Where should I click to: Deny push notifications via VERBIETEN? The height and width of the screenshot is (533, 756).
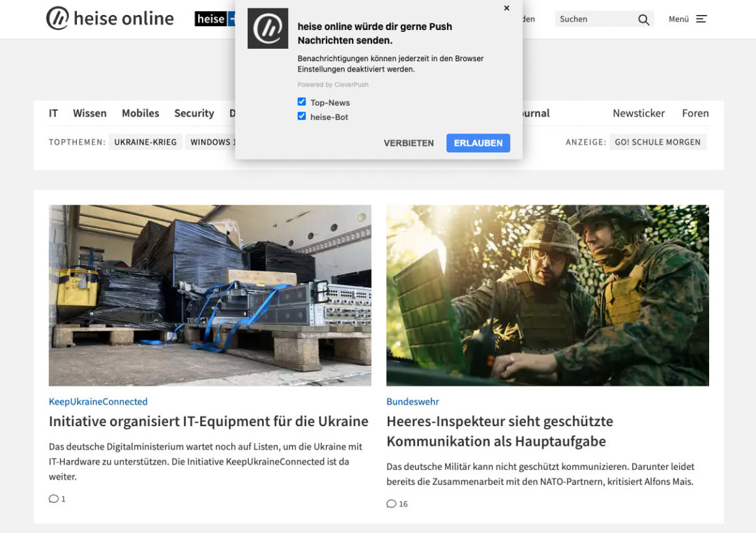click(409, 143)
